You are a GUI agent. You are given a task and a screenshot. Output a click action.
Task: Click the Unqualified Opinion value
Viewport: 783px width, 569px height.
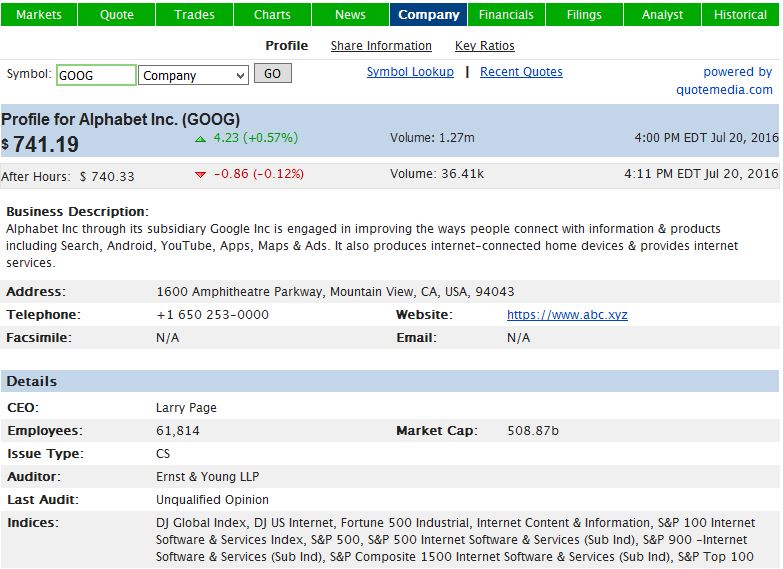click(212, 500)
